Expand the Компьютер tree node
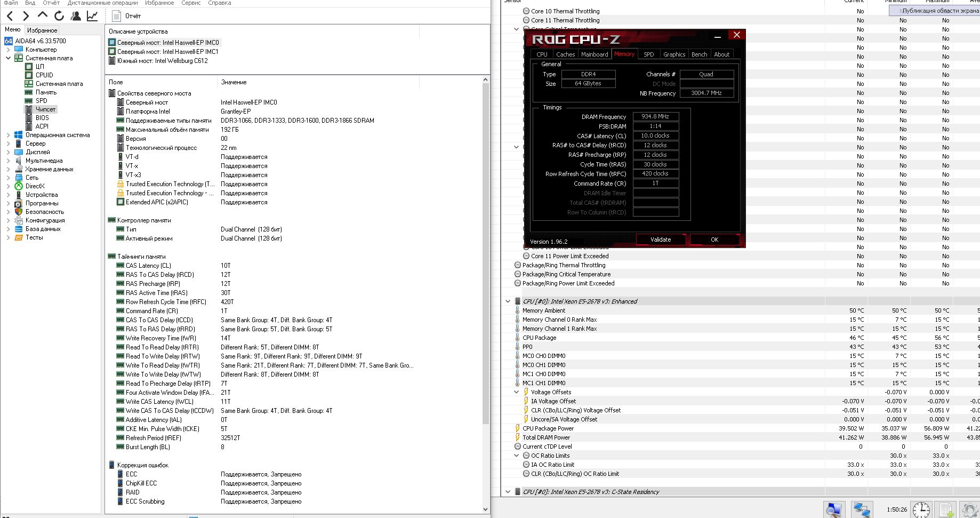980x518 pixels. pos(9,50)
